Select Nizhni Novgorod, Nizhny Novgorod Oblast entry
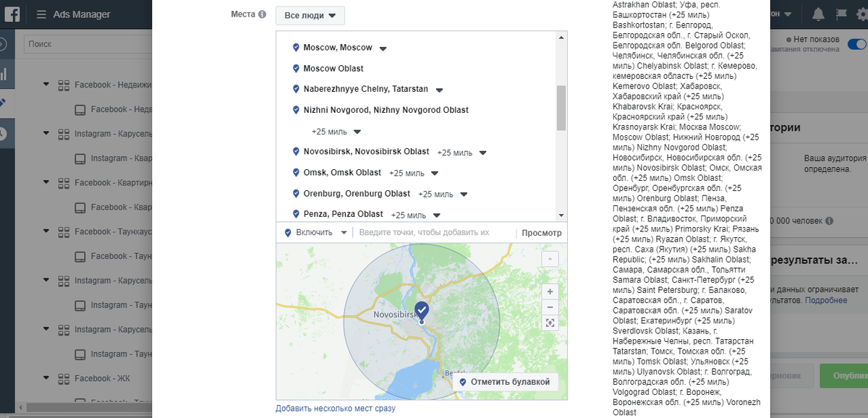868x418 pixels. point(386,110)
